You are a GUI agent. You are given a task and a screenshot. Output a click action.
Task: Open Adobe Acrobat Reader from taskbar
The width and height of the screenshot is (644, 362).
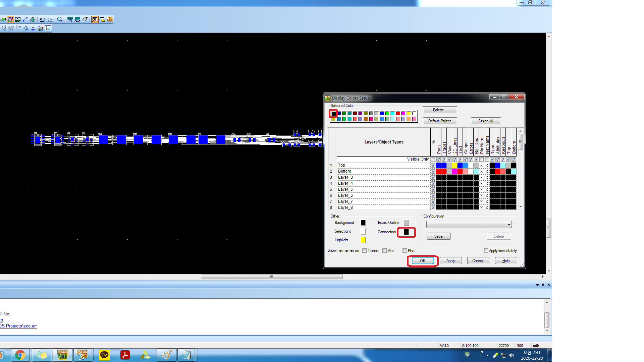coord(125,355)
